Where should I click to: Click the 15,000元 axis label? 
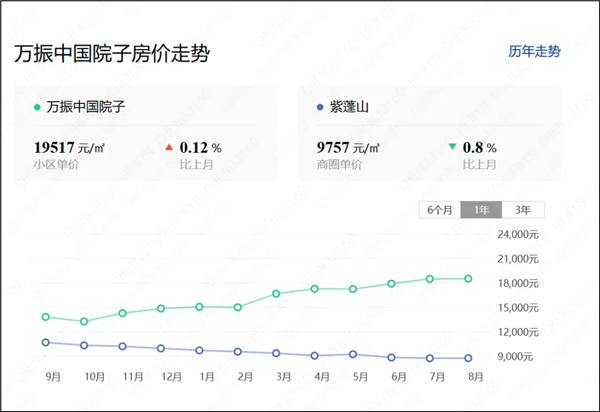pos(518,308)
